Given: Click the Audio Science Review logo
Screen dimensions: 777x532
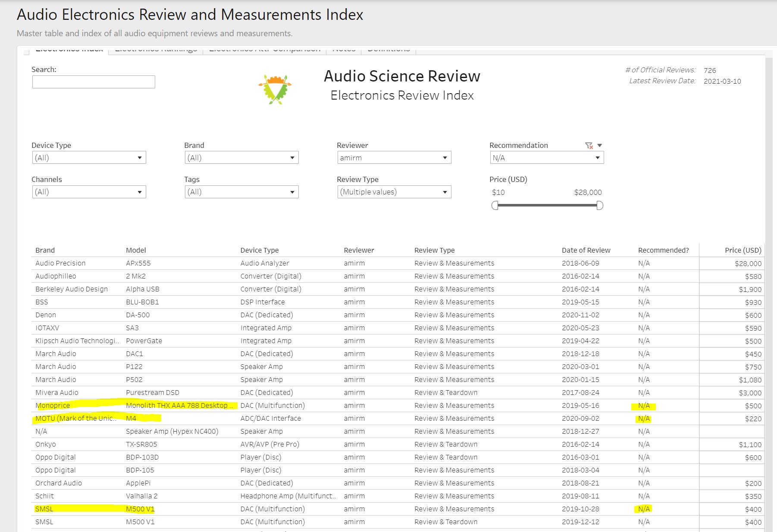Looking at the screenshot, I should point(275,89).
